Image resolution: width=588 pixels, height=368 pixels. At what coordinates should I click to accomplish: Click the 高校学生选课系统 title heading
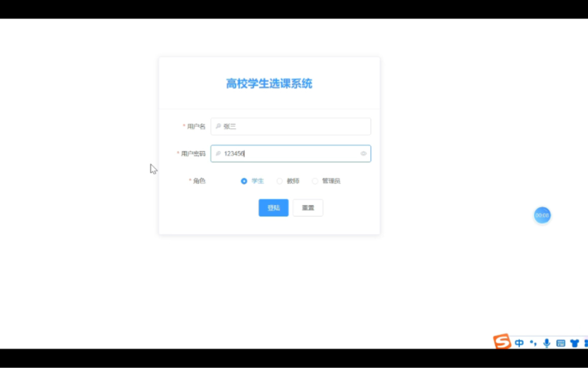pos(268,83)
